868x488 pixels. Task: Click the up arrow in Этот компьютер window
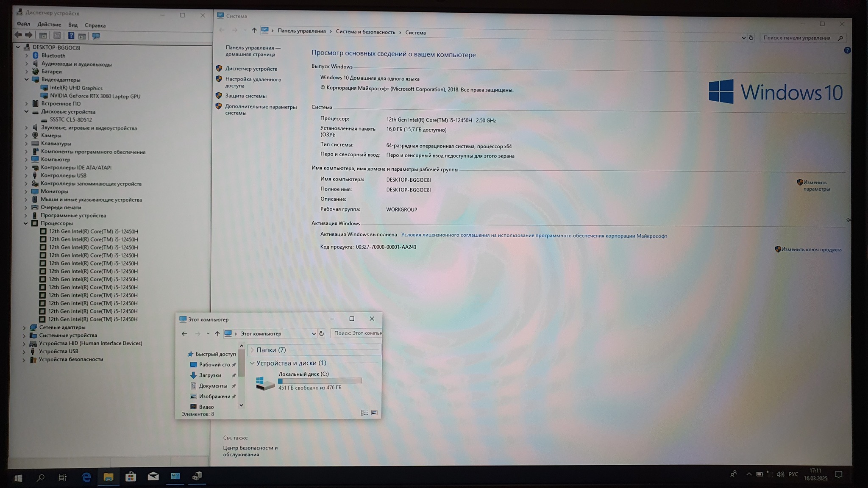(217, 334)
